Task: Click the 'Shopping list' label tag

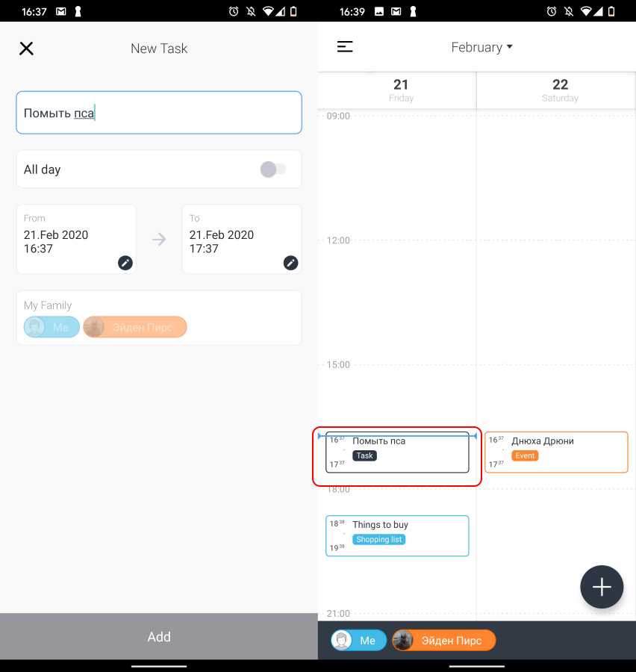Action: (x=379, y=539)
